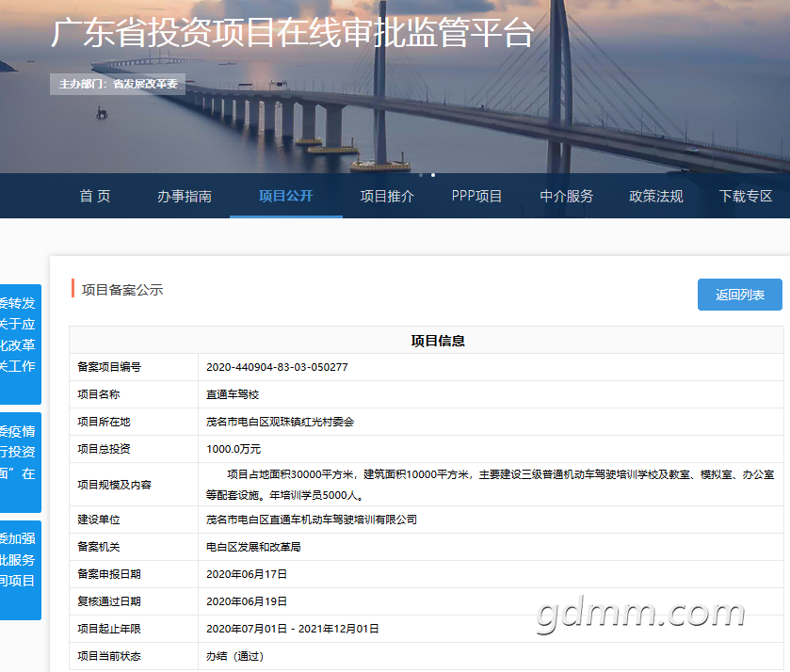Go to the 办事指南 menu item

coord(185,196)
